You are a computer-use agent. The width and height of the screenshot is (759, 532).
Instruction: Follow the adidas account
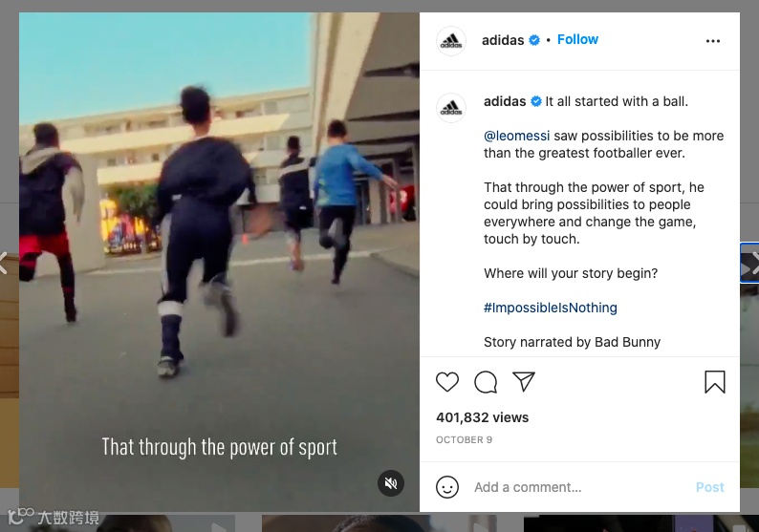coord(577,40)
